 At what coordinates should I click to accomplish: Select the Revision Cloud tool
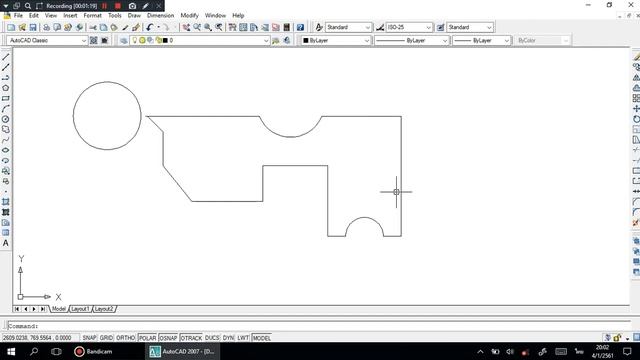[x=6, y=129]
